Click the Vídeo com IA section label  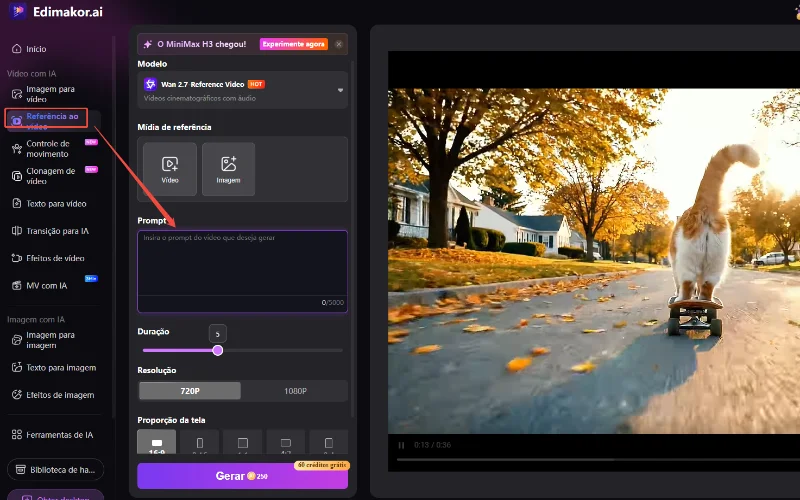32,73
